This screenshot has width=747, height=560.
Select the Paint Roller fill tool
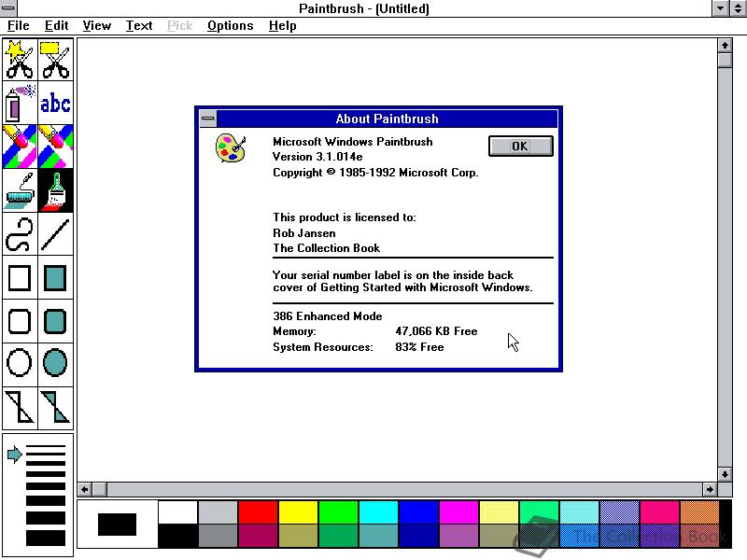click(20, 190)
